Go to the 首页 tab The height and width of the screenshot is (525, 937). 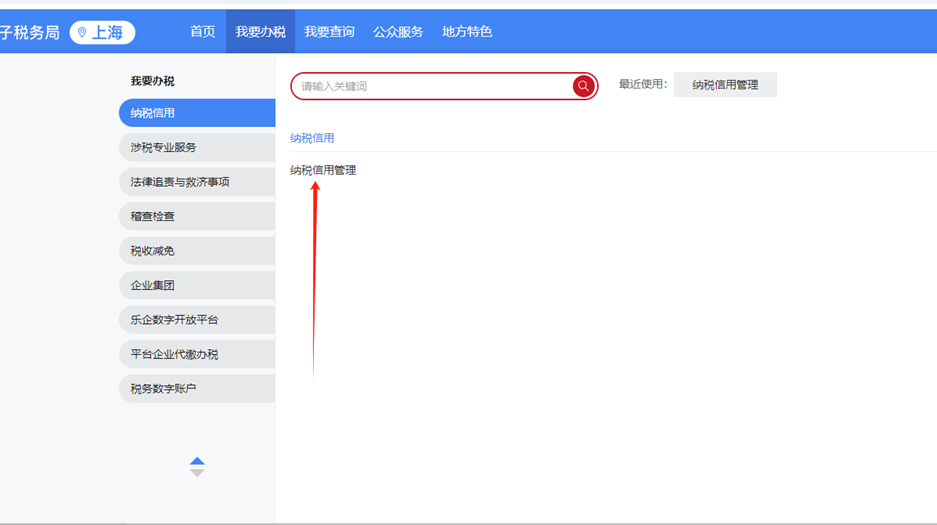tap(202, 32)
